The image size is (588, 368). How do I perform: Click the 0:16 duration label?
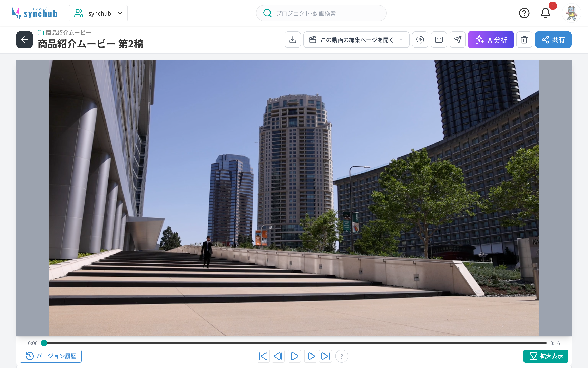tap(555, 343)
